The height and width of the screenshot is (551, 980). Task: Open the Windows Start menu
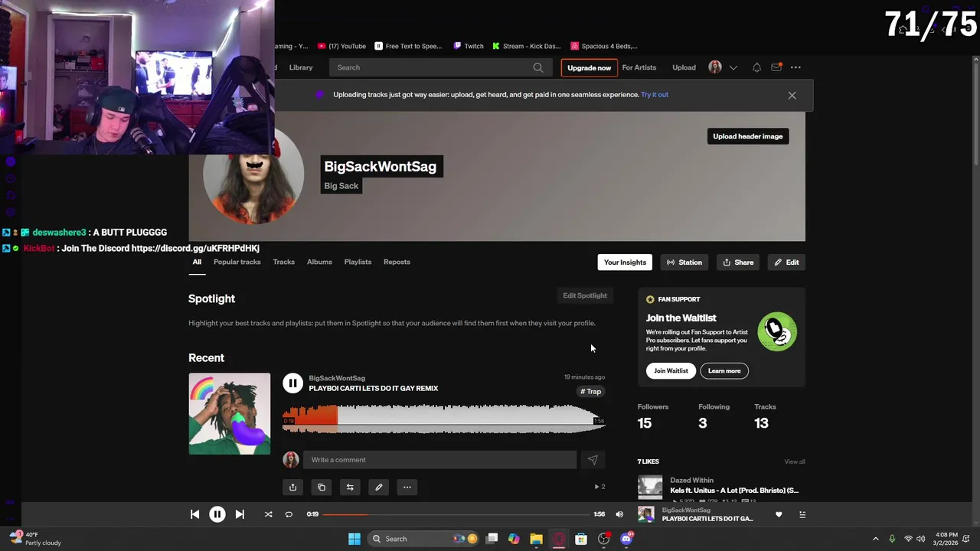pos(354,539)
